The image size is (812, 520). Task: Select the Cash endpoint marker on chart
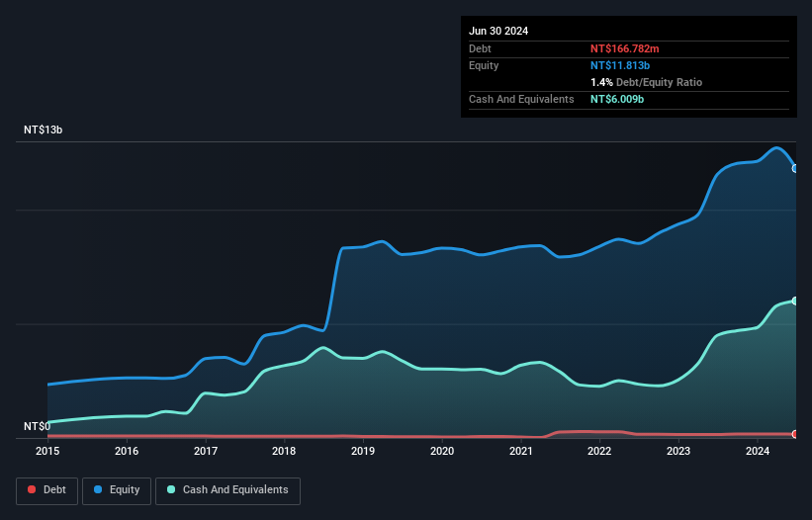point(795,301)
